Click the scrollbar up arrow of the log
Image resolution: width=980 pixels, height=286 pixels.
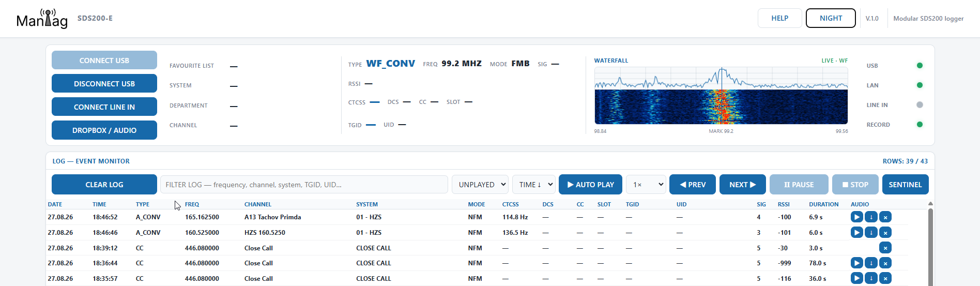click(x=930, y=204)
